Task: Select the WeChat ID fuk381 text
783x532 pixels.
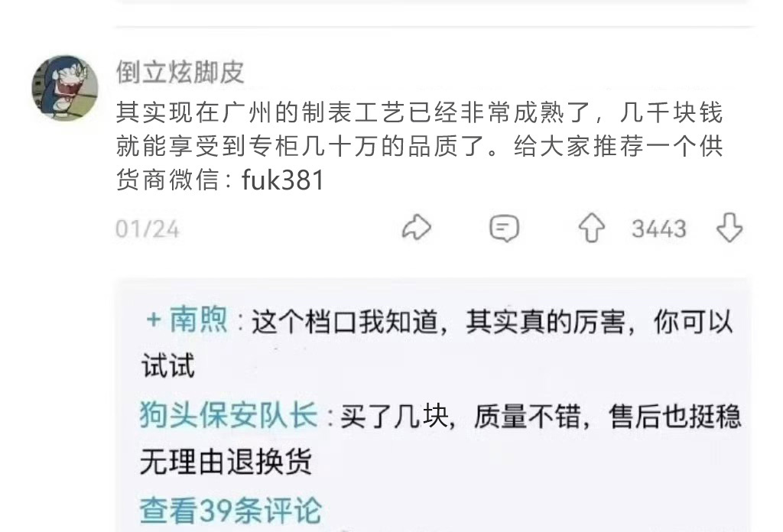Action: tap(283, 180)
